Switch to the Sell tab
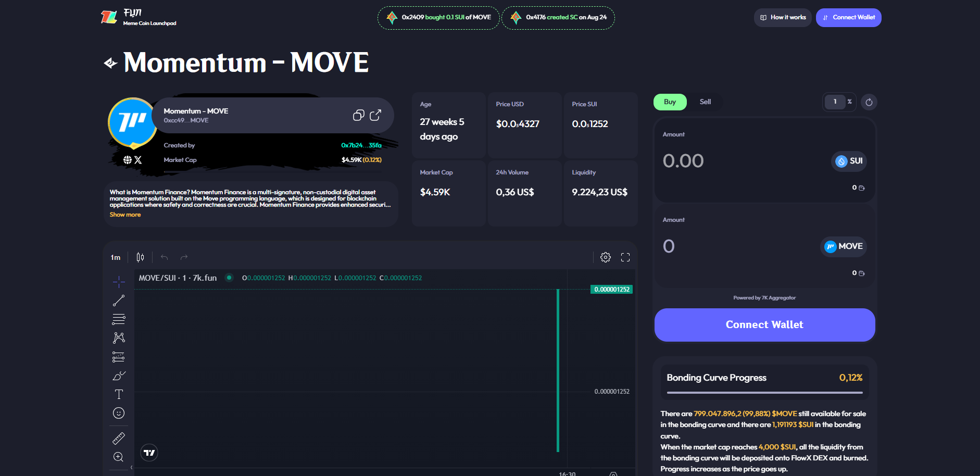The height and width of the screenshot is (476, 980). pyautogui.click(x=705, y=102)
